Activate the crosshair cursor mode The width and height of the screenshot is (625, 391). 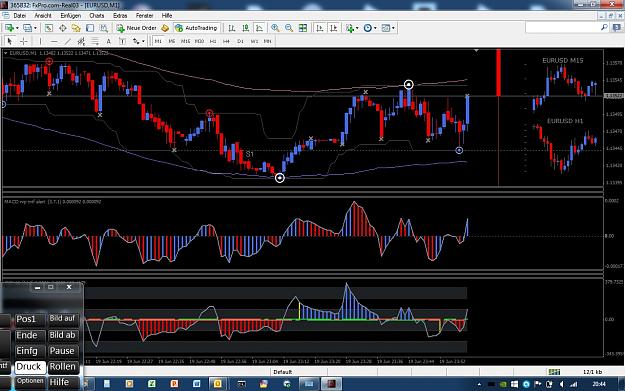click(24, 41)
